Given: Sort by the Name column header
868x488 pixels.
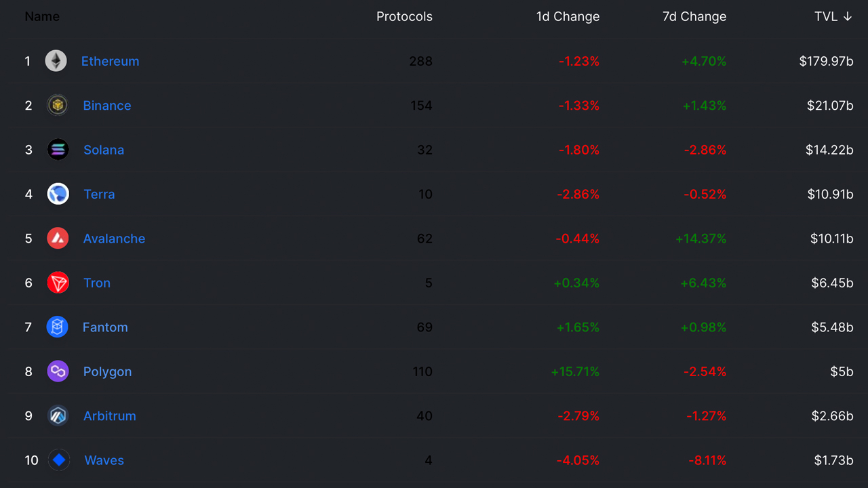Looking at the screenshot, I should tap(42, 17).
